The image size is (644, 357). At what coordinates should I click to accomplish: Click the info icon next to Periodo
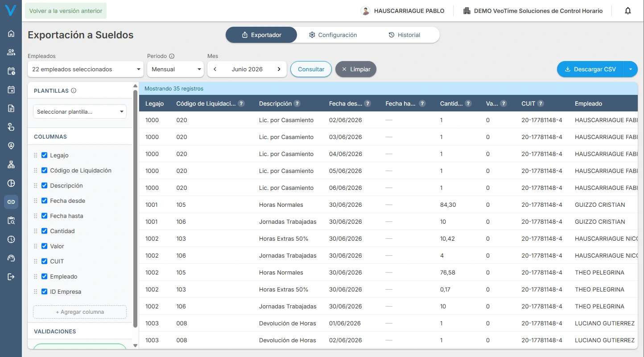coord(172,56)
